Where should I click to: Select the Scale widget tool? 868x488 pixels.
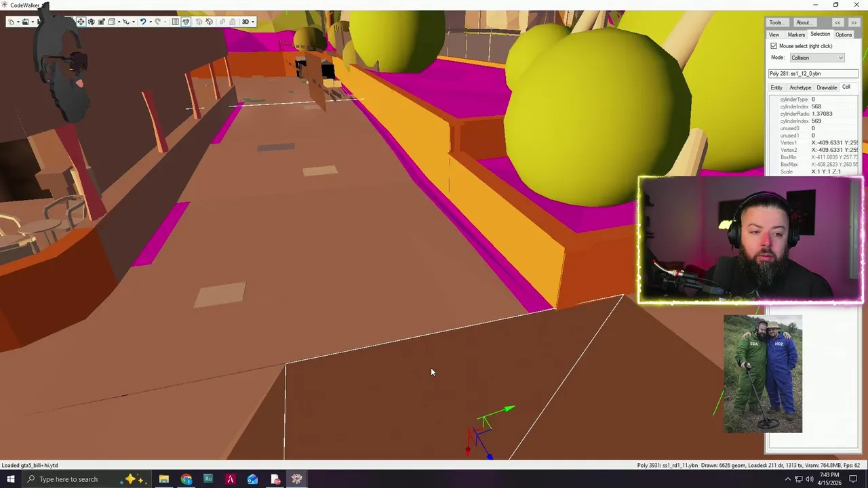(102, 22)
